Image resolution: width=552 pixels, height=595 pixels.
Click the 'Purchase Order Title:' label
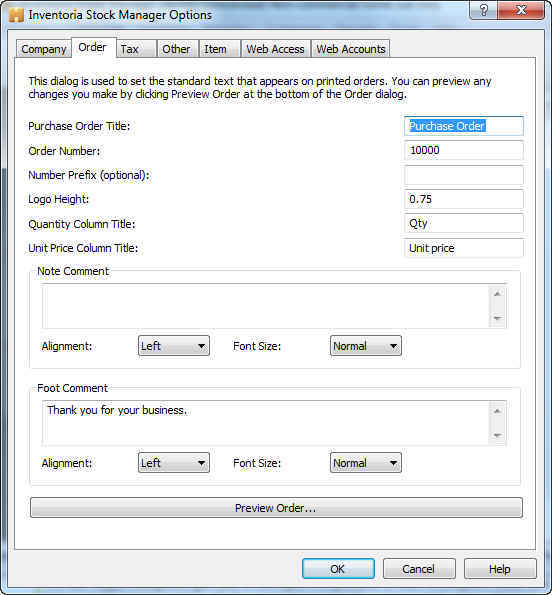(x=79, y=126)
